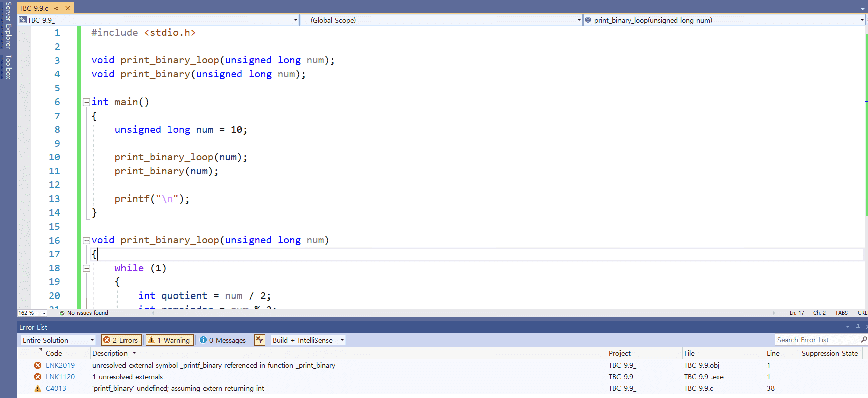Image resolution: width=868 pixels, height=398 pixels.
Task: Toggle the 1 Warning filter
Action: click(x=169, y=340)
